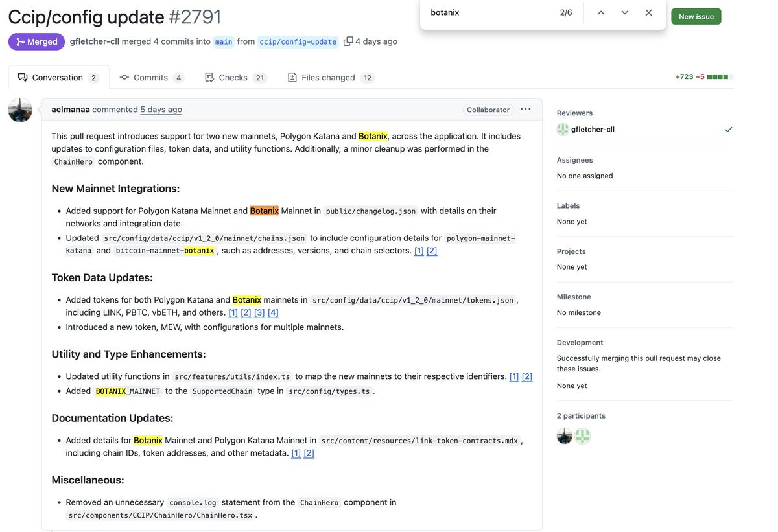The height and width of the screenshot is (532, 778).
Task: Open the ccip/config-update branch link
Action: click(298, 41)
